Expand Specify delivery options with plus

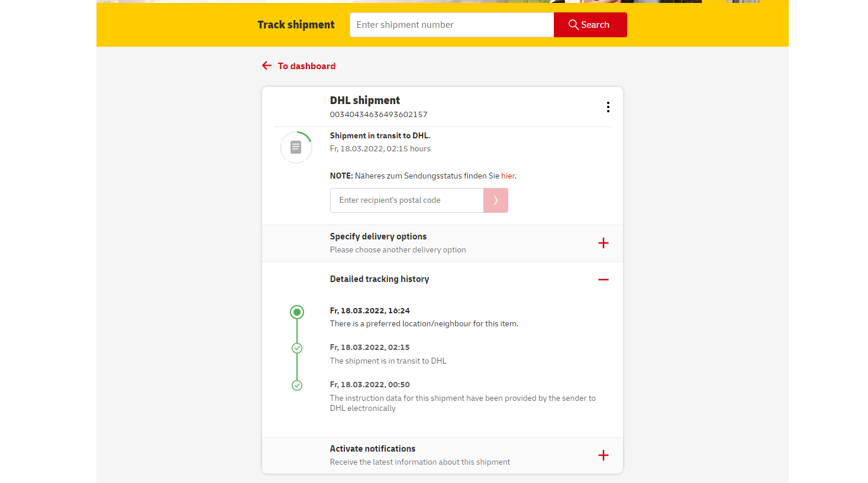[603, 243]
